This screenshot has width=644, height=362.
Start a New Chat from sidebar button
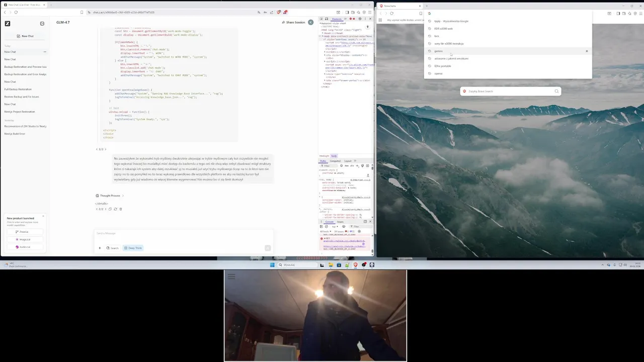point(25,36)
